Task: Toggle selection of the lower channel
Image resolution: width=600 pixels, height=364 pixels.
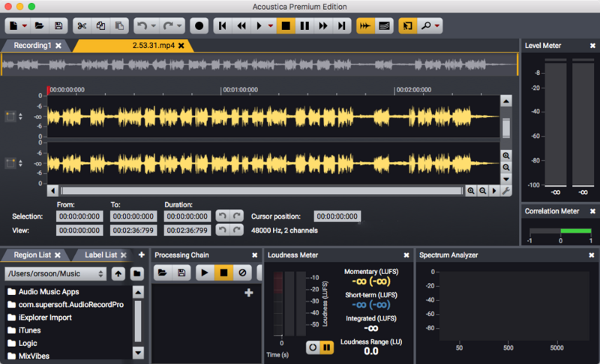Action: [x=10, y=163]
